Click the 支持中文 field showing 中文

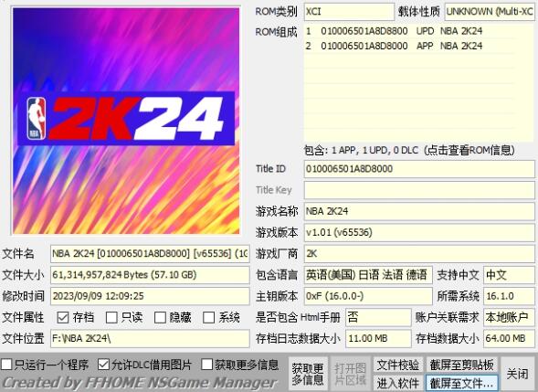pos(509,275)
